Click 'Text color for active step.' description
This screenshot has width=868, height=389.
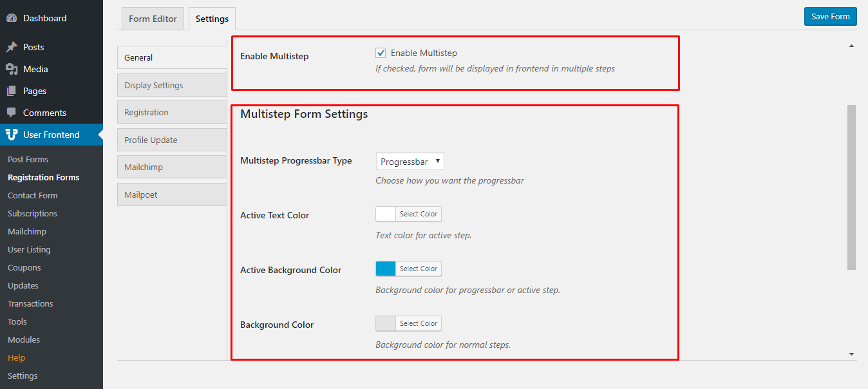424,235
